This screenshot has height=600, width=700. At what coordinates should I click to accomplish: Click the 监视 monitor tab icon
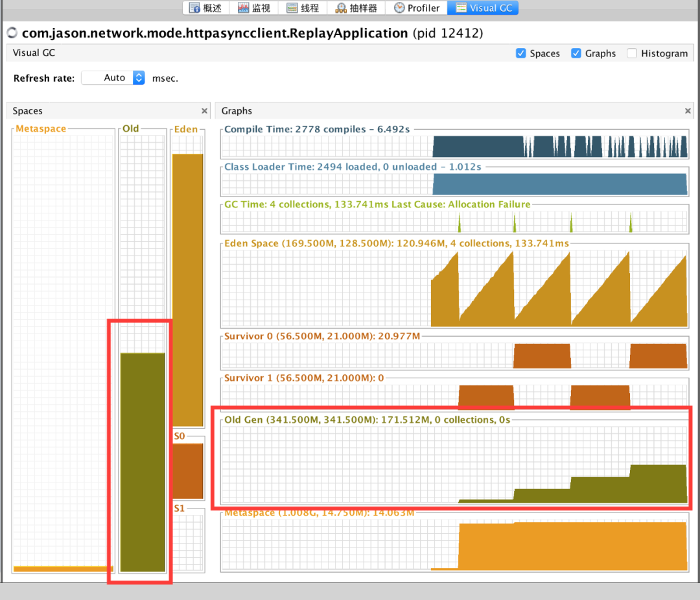[243, 8]
